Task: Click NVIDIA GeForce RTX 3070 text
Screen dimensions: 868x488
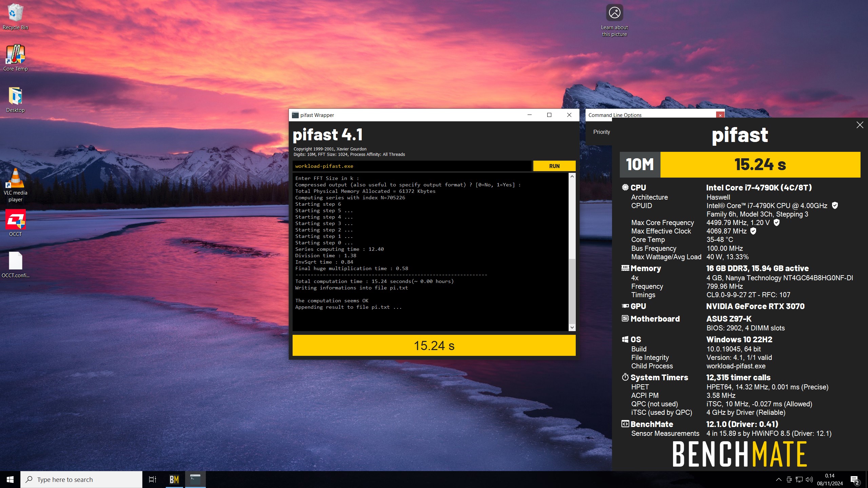Action: pos(755,306)
